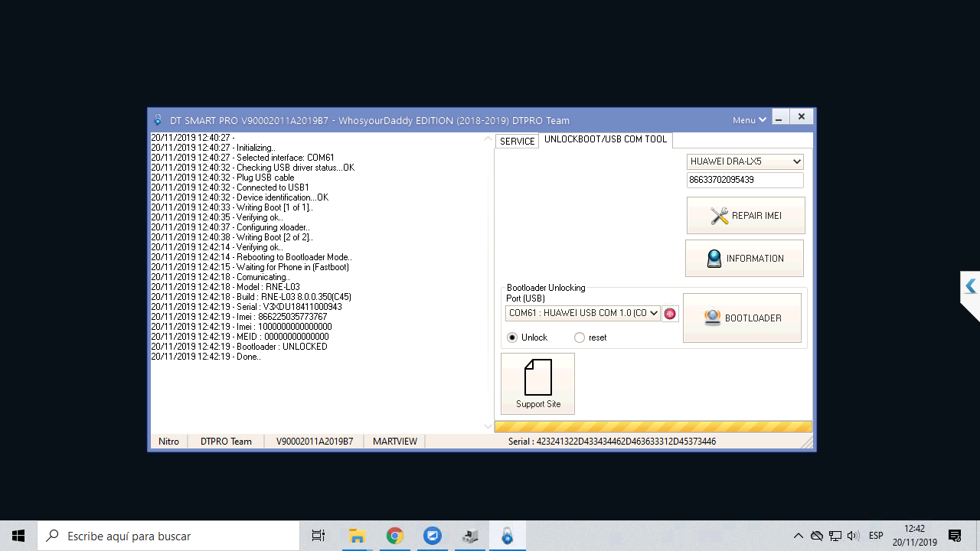Click the log line 'Writing Boot [2 of 2]..'
980x551 pixels.
(232, 237)
